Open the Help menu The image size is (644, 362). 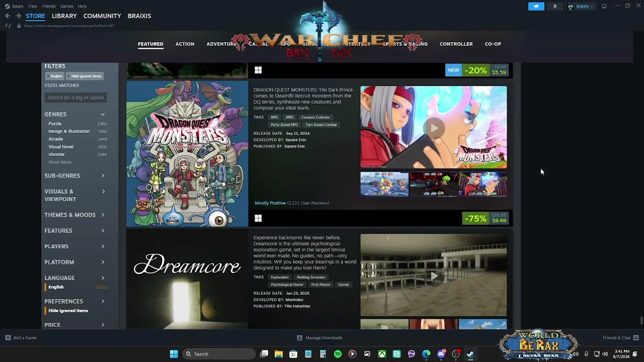click(83, 6)
